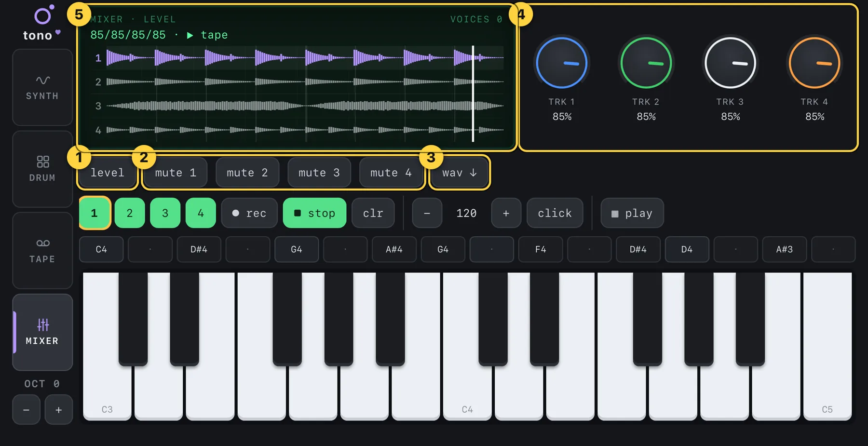Click the A#3 sequencer step
Viewport: 868px width, 446px height.
pos(785,249)
